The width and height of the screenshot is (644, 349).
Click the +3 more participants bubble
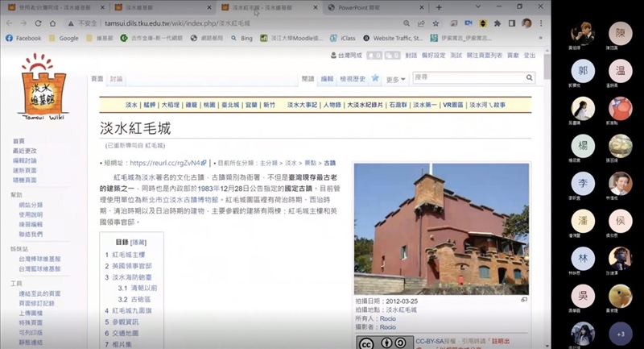(x=619, y=333)
